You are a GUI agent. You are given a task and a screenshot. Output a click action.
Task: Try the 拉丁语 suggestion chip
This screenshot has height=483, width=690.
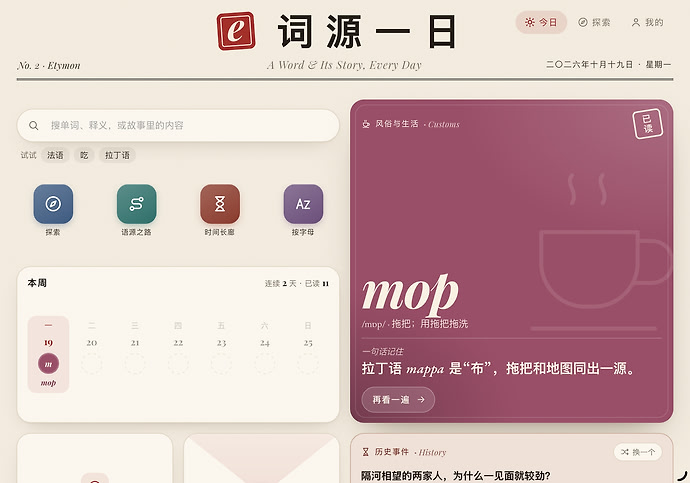click(117, 155)
